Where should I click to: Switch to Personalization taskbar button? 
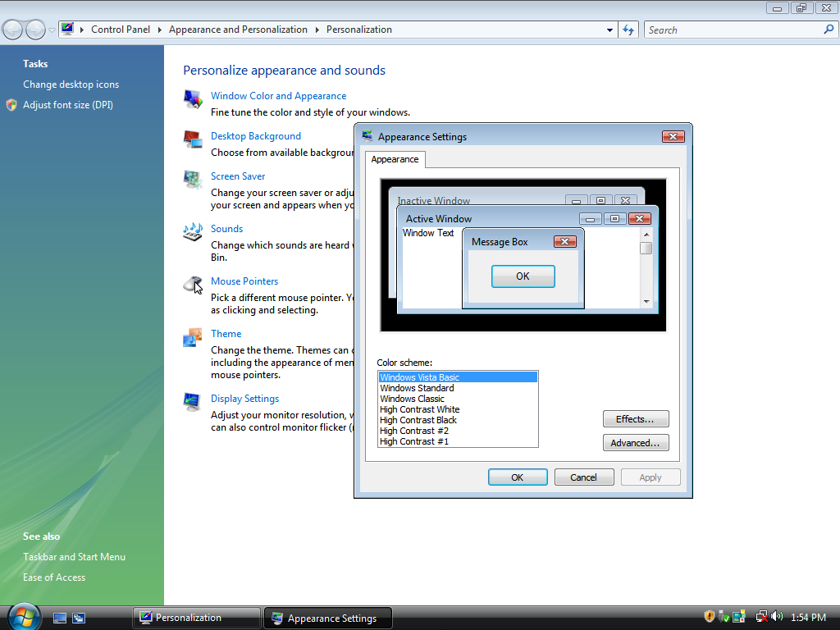point(197,618)
